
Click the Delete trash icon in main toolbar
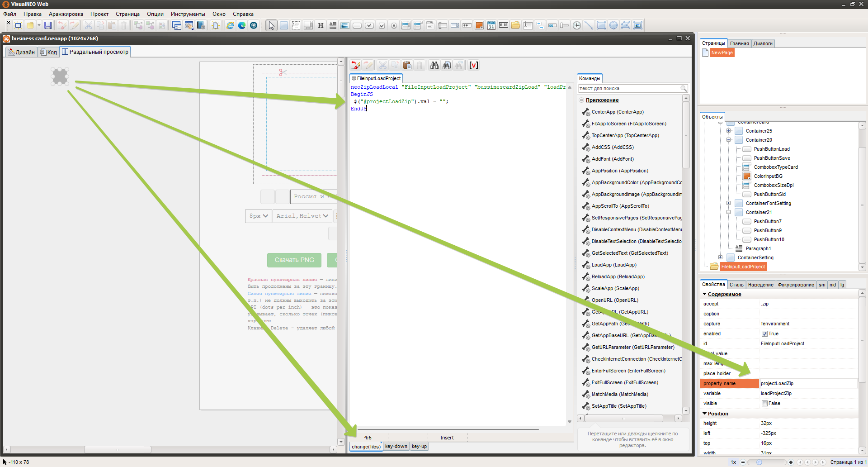click(124, 25)
